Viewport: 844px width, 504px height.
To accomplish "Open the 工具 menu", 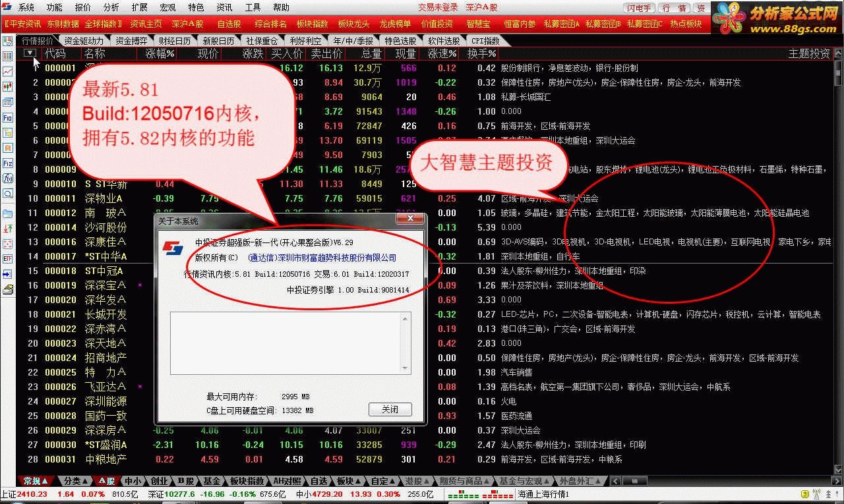I will tap(253, 8).
